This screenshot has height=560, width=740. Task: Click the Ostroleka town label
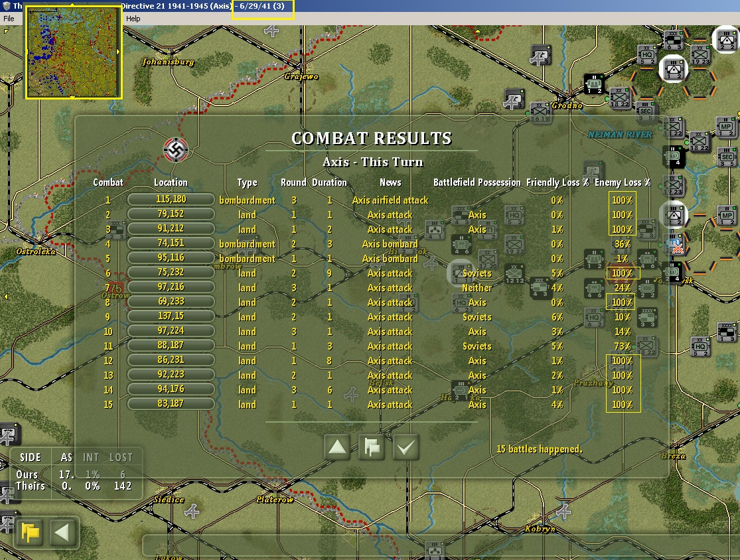point(36,251)
